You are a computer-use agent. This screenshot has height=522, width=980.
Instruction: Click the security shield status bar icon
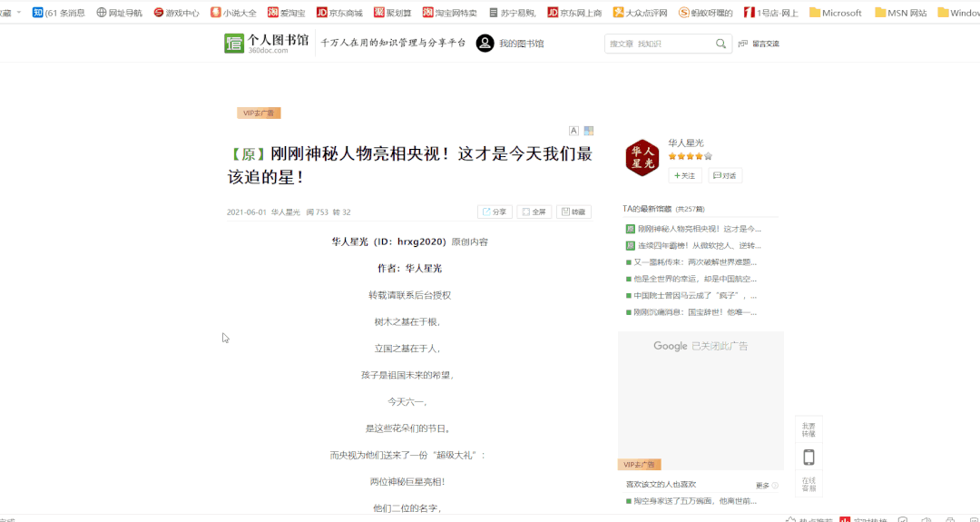pyautogui.click(x=903, y=519)
